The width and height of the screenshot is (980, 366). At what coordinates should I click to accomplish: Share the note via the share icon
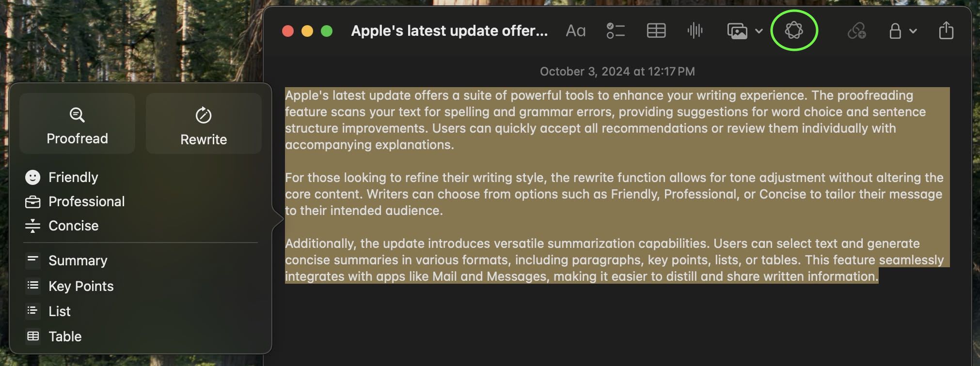pyautogui.click(x=945, y=30)
